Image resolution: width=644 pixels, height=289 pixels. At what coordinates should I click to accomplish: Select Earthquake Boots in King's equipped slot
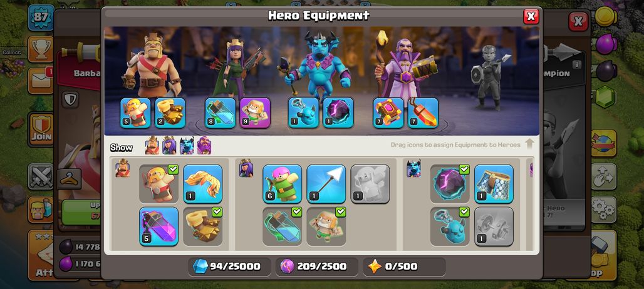pos(170,113)
